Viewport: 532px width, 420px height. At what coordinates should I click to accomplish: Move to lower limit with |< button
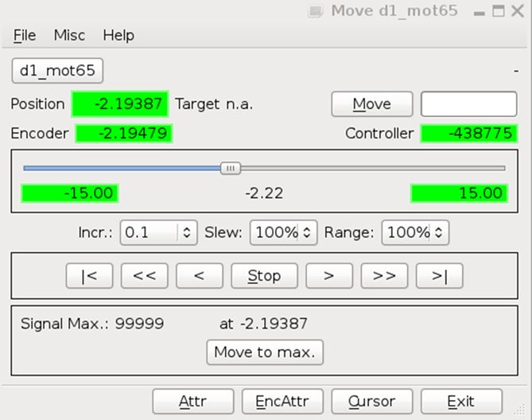(89, 276)
